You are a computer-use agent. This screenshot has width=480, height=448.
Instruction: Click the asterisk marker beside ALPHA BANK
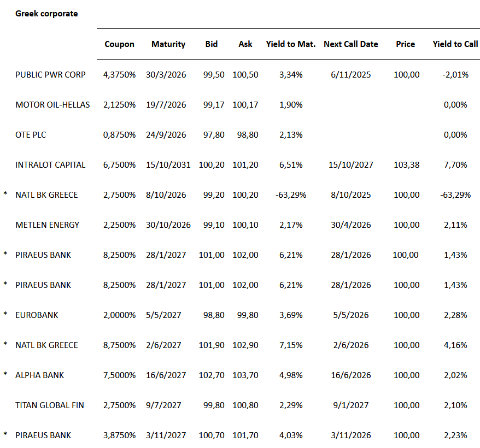point(5,375)
